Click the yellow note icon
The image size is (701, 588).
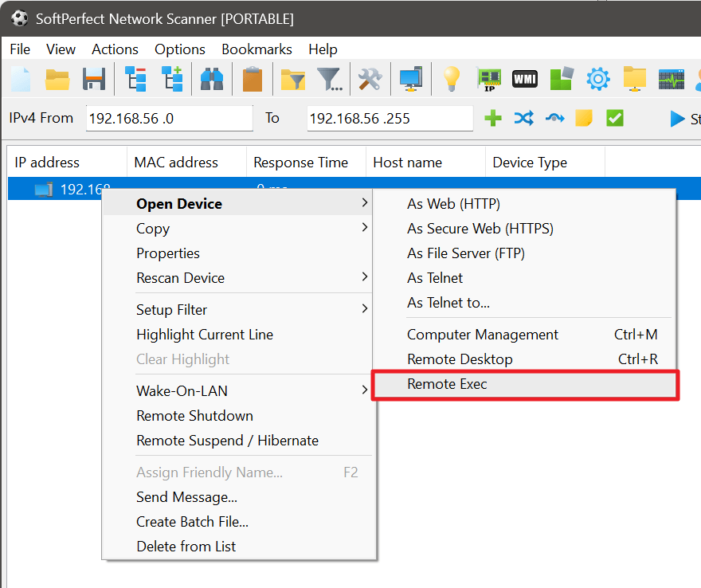coord(583,119)
